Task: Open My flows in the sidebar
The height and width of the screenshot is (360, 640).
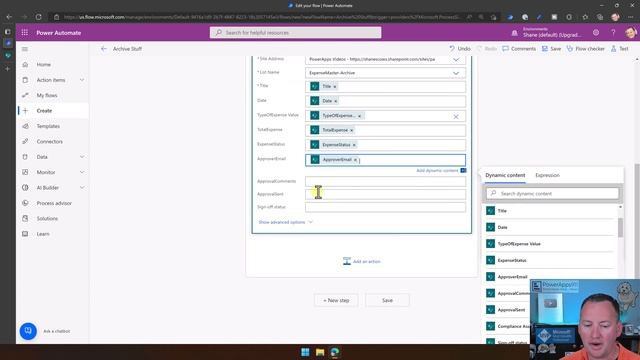Action: pos(47,95)
